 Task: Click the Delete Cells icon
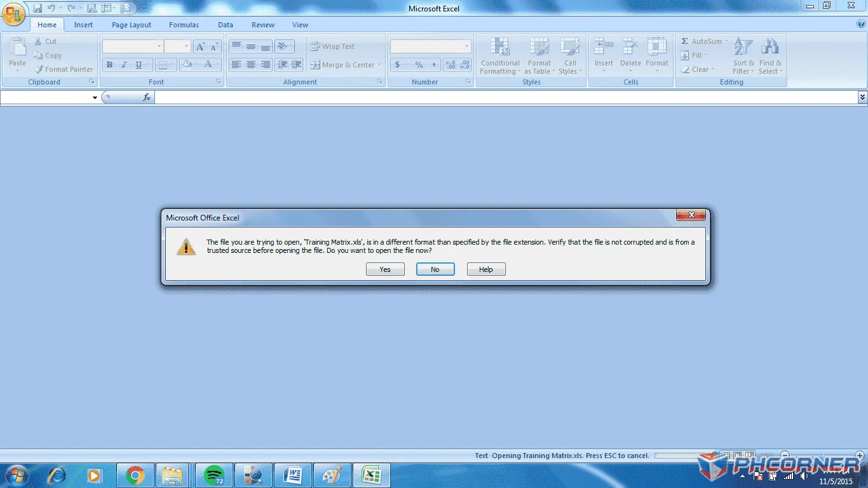tap(630, 47)
